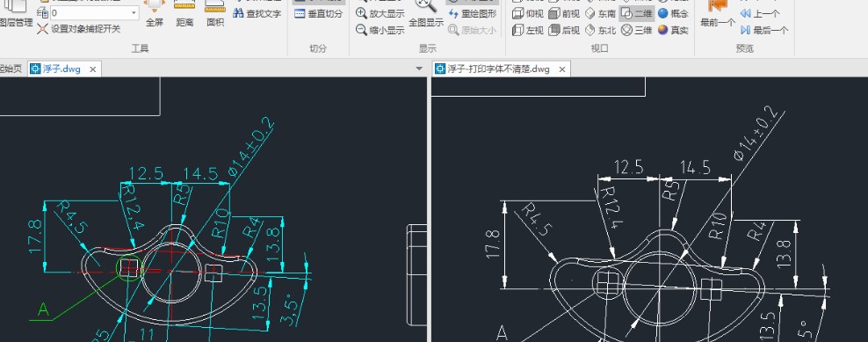This screenshot has height=342, width=868.
Task: Click the green A label in left drawing
Action: 43,309
